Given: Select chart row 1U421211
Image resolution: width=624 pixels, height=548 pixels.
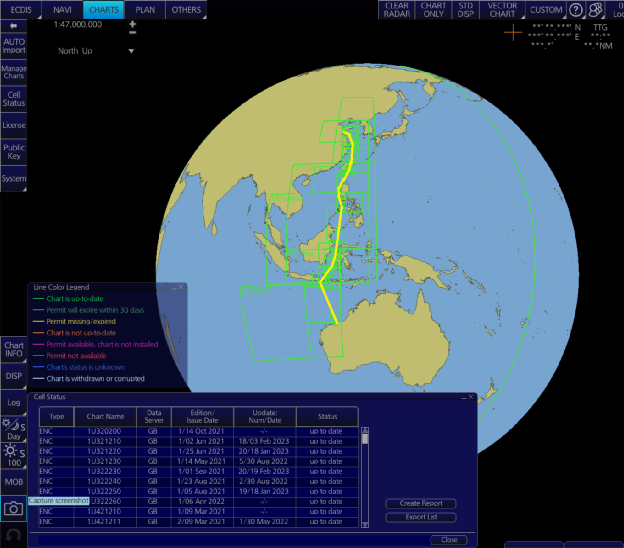Looking at the screenshot, I should tap(199, 521).
